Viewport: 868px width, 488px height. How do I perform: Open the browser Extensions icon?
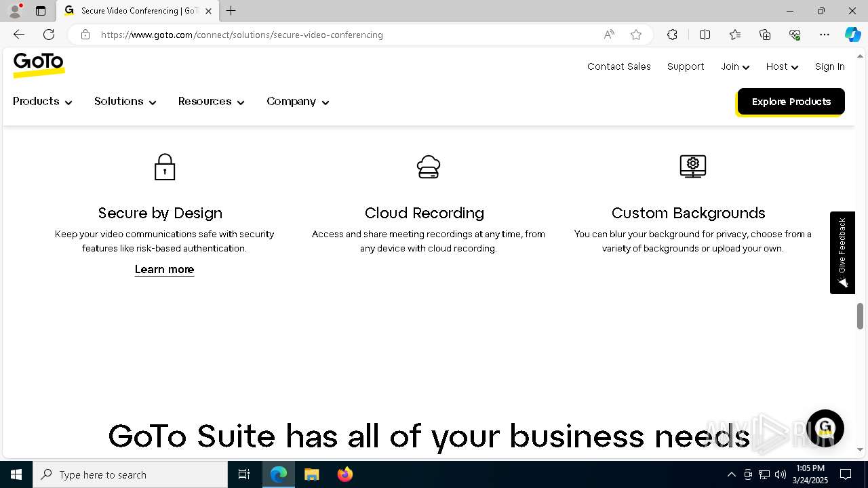coord(672,35)
